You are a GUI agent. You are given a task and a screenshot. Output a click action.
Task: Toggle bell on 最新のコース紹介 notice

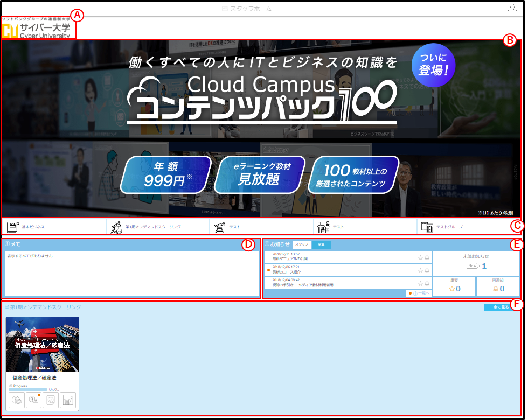pyautogui.click(x=427, y=270)
